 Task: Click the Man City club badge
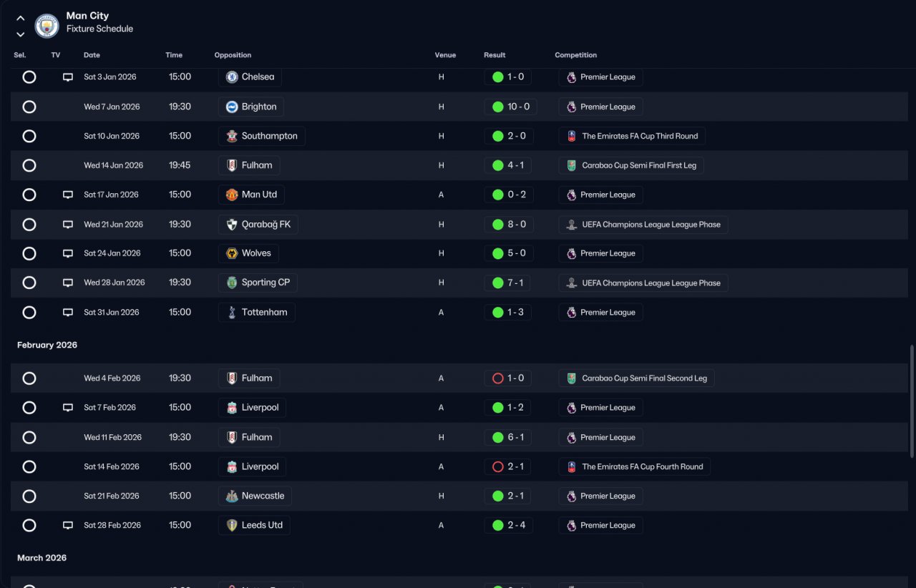point(47,26)
